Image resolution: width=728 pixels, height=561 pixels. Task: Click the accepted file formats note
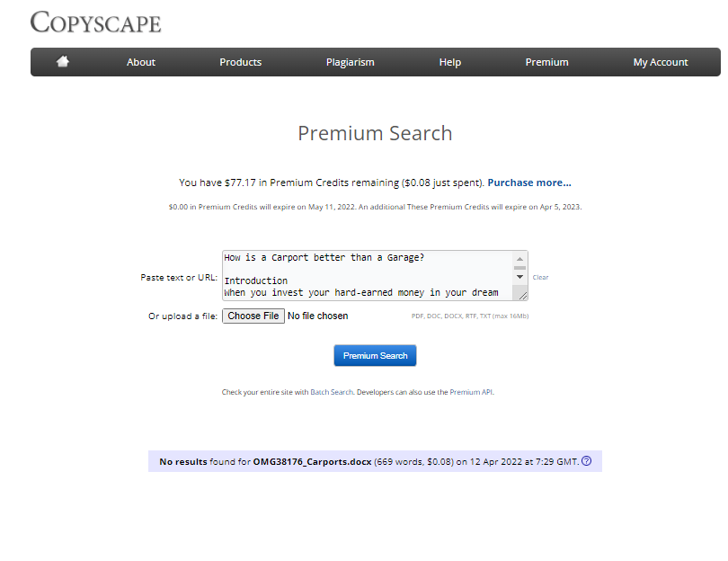click(x=470, y=316)
